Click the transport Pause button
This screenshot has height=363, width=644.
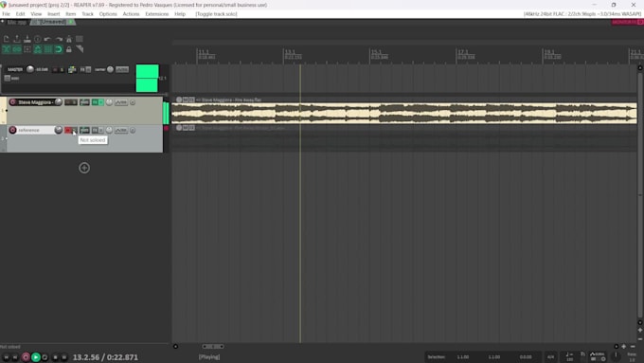[x=64, y=357]
